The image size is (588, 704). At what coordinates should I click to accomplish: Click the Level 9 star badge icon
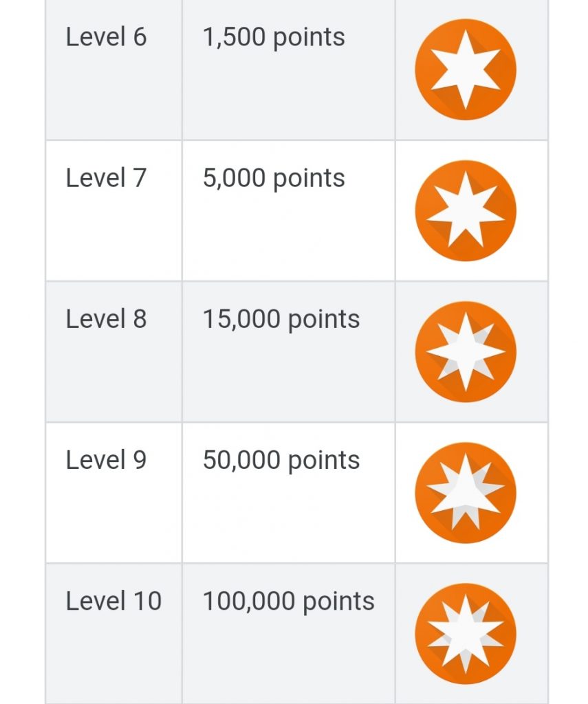466,492
